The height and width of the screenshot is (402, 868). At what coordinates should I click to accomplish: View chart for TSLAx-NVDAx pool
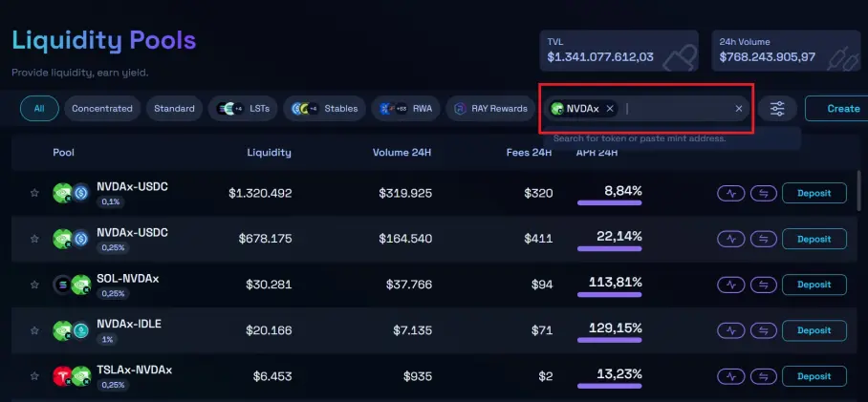(731, 376)
